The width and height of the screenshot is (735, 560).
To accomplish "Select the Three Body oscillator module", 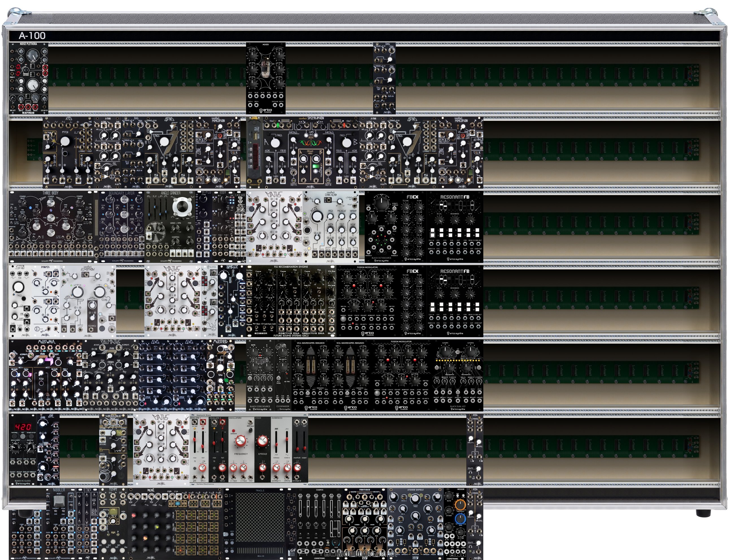I will (x=51, y=227).
